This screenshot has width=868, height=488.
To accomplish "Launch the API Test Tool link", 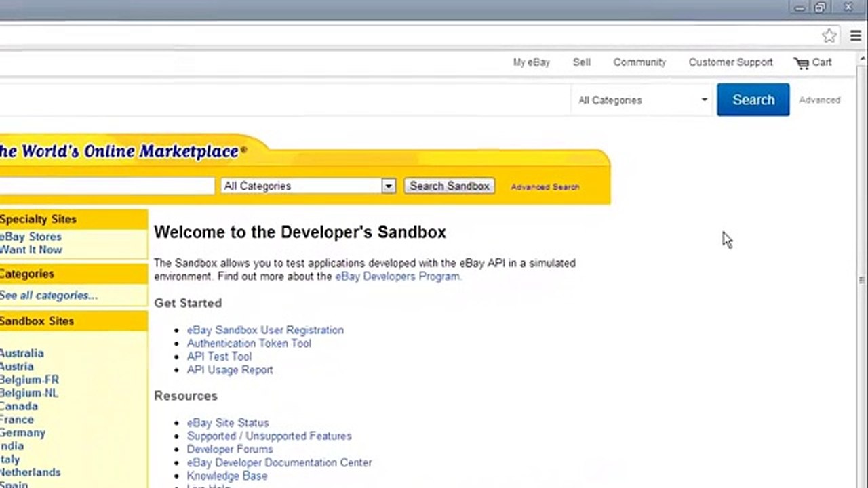I will point(219,357).
